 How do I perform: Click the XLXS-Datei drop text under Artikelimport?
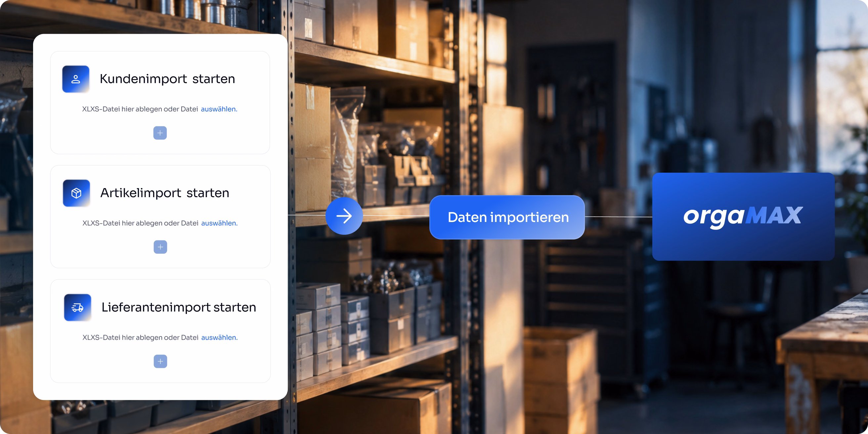pyautogui.click(x=141, y=223)
